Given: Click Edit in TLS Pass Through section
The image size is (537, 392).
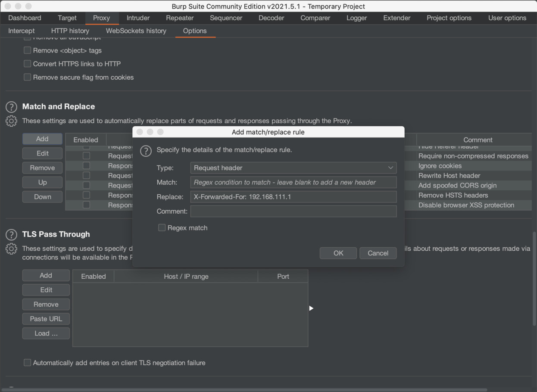Looking at the screenshot, I should 46,290.
